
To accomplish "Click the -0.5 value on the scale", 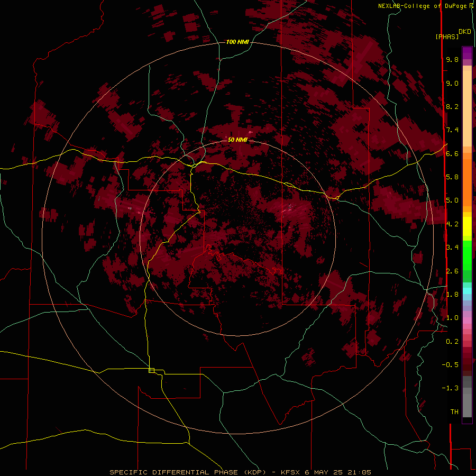I will 450,365.
